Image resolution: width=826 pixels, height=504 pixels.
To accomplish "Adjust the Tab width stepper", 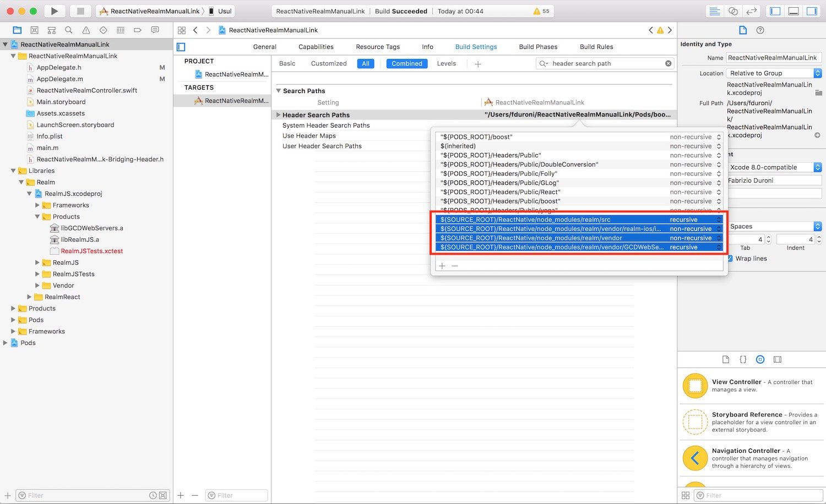I will 769,239.
